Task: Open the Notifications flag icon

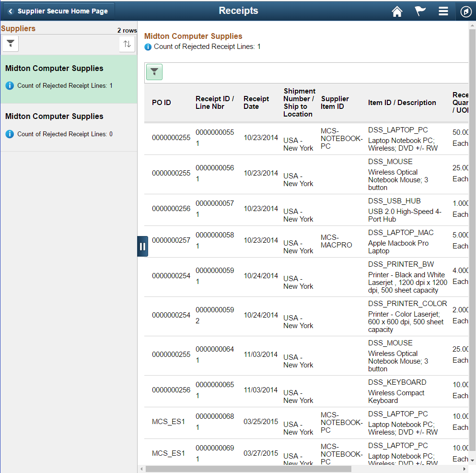Action: click(x=420, y=11)
